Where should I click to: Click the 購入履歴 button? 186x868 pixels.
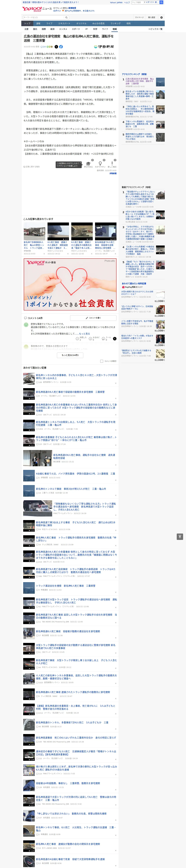[152, 18]
